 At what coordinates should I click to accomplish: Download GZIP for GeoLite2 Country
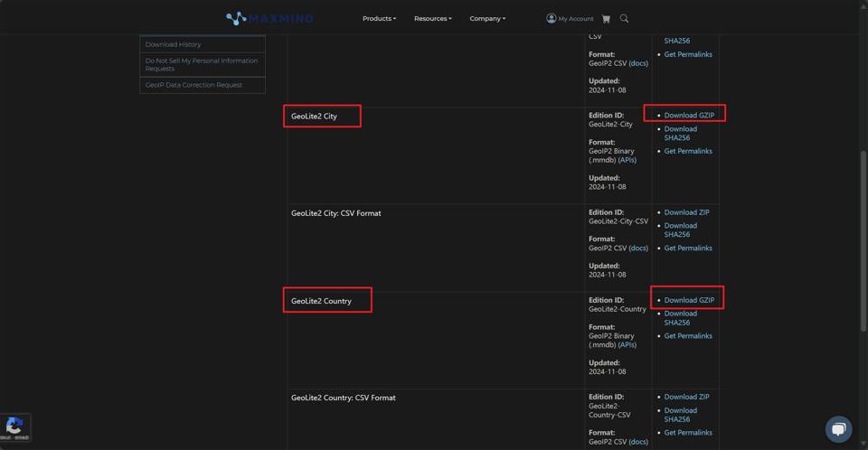tap(689, 300)
